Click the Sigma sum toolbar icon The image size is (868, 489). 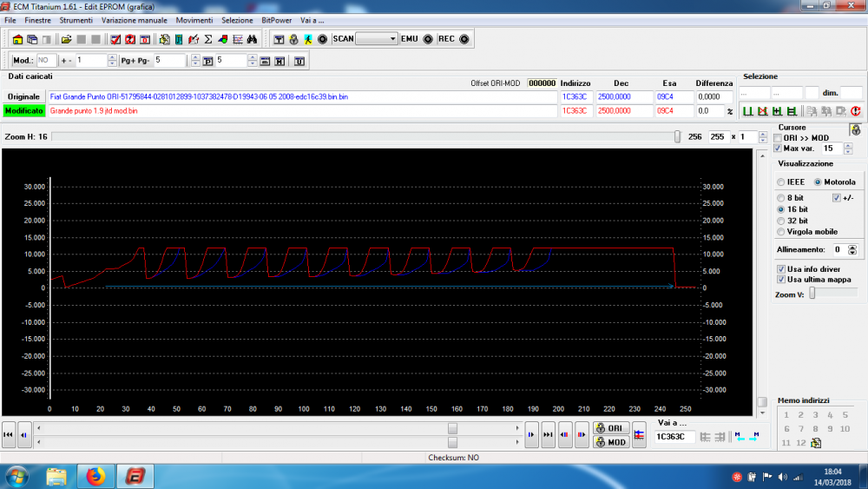207,39
